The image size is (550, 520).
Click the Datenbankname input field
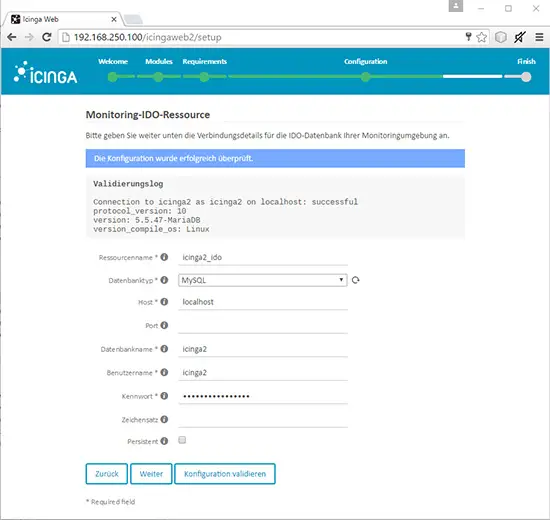pyautogui.click(x=263, y=349)
